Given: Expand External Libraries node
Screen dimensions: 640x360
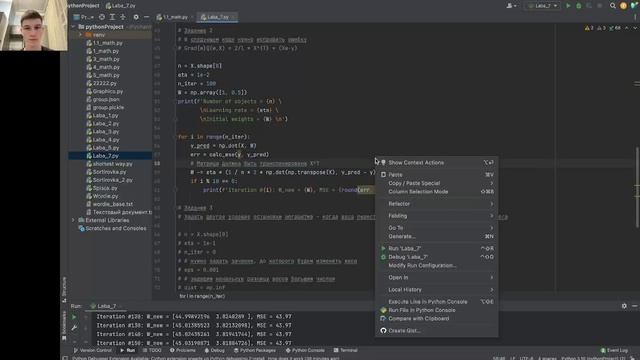Looking at the screenshot, I should (x=73, y=220).
